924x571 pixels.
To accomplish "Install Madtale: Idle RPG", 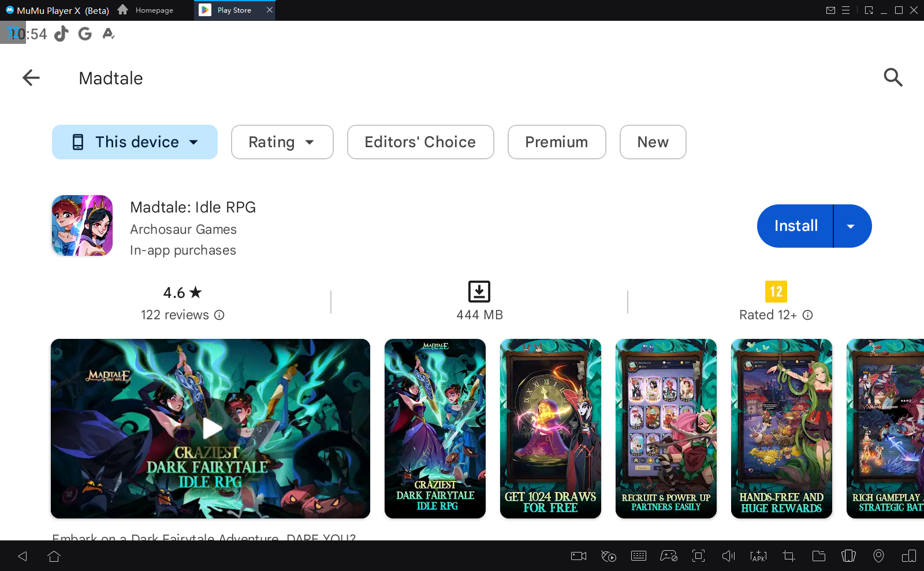I will pos(795,226).
